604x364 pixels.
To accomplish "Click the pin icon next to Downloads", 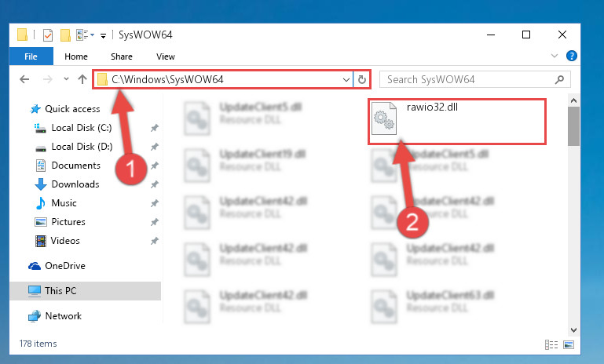I will pyautogui.click(x=155, y=184).
